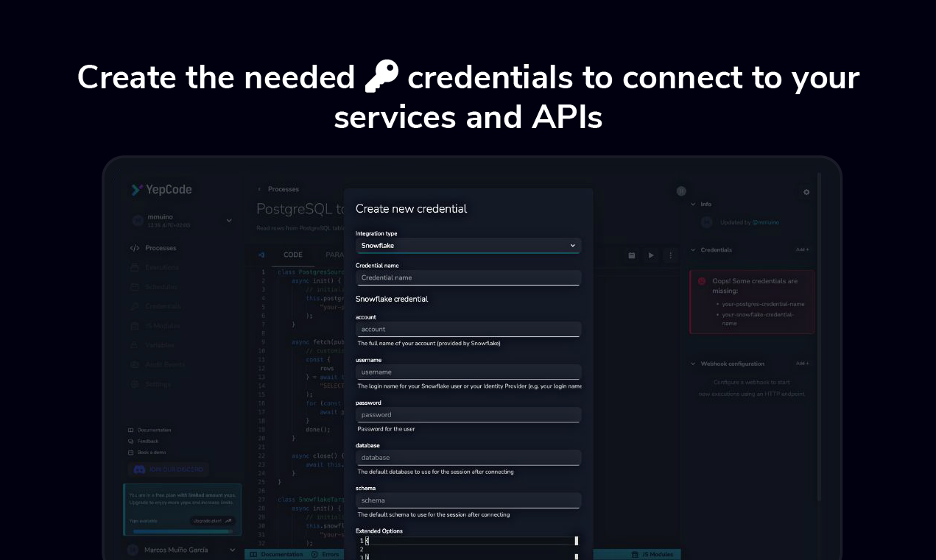Click the Upgrade plan button

212,521
